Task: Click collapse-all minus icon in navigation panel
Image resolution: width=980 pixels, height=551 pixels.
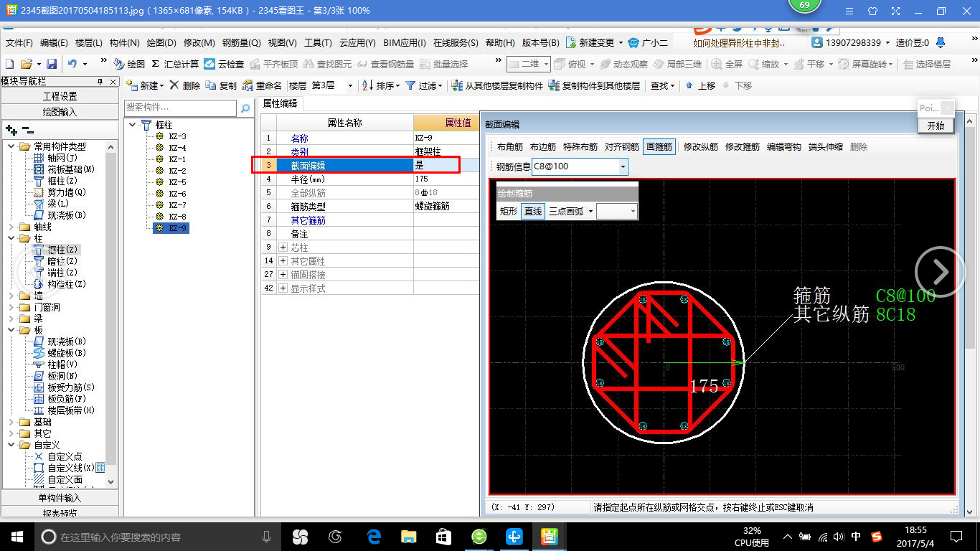Action: point(27,130)
